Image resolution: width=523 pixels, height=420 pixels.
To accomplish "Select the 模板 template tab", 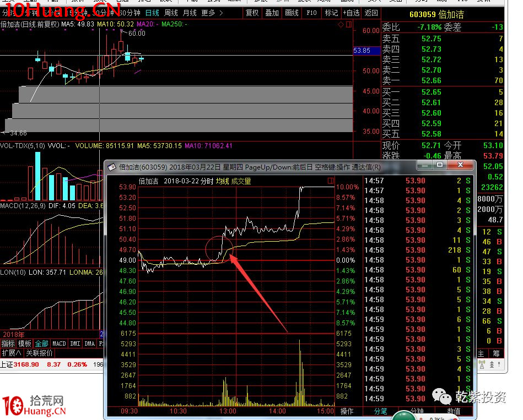I will (25, 343).
